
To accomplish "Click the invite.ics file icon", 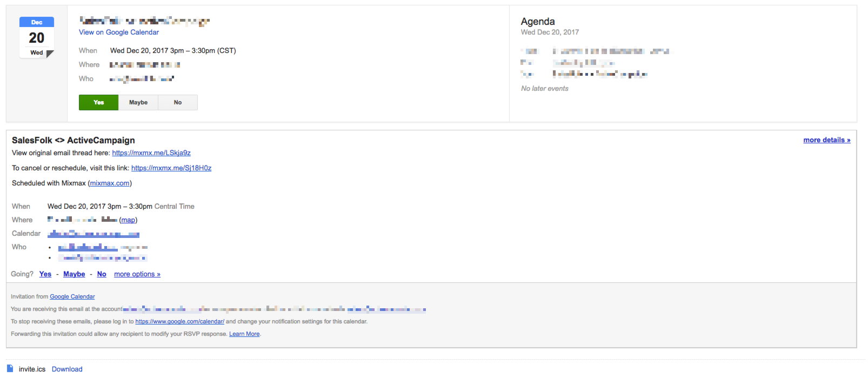I will (10, 368).
